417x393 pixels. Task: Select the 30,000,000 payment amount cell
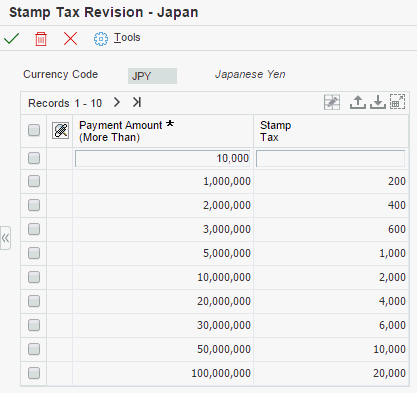tap(163, 325)
